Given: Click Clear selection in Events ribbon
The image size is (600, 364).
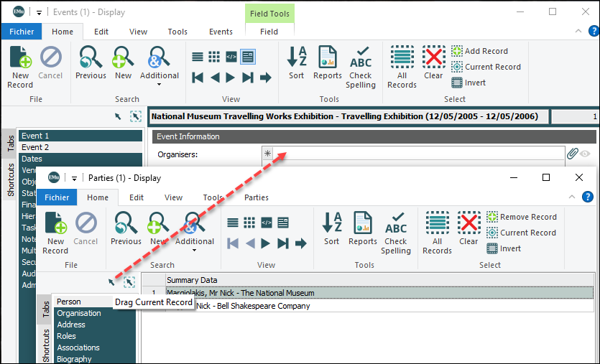Looking at the screenshot, I should (433, 63).
